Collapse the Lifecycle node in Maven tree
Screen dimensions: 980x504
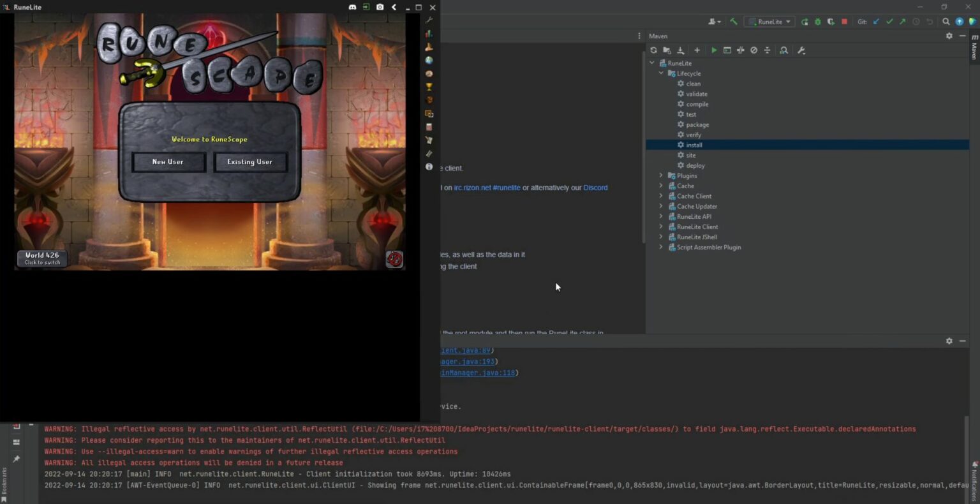(x=662, y=73)
